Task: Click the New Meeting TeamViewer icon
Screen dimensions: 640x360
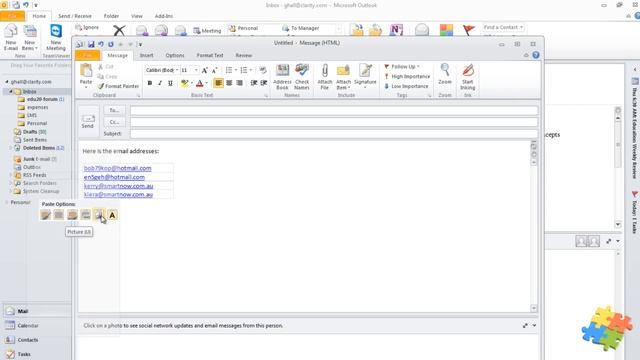Action: [x=56, y=37]
